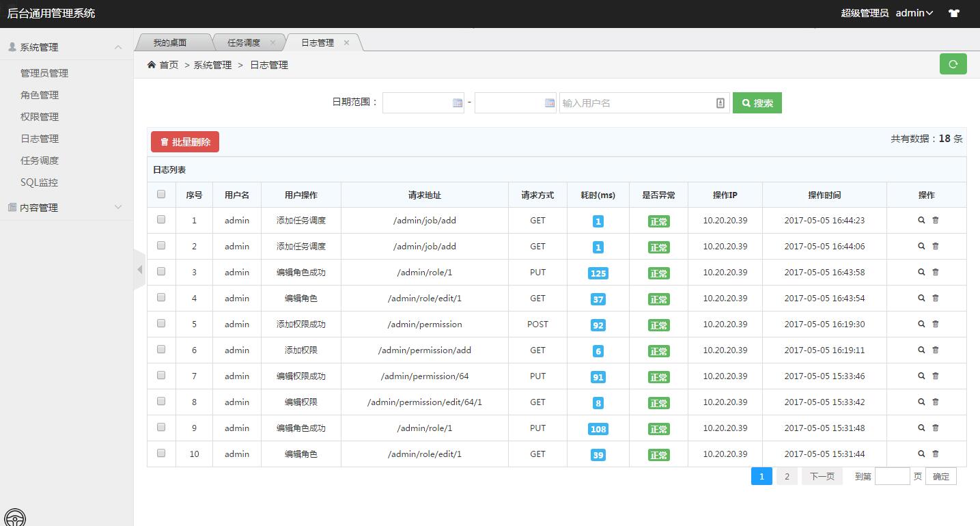Viewport: 980px width, 526px height.
Task: Check the box for log row 7
Action: 161,375
